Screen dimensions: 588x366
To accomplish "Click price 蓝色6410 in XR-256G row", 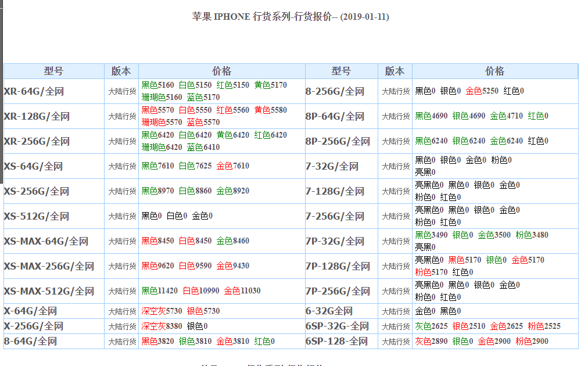I will click(x=203, y=148).
